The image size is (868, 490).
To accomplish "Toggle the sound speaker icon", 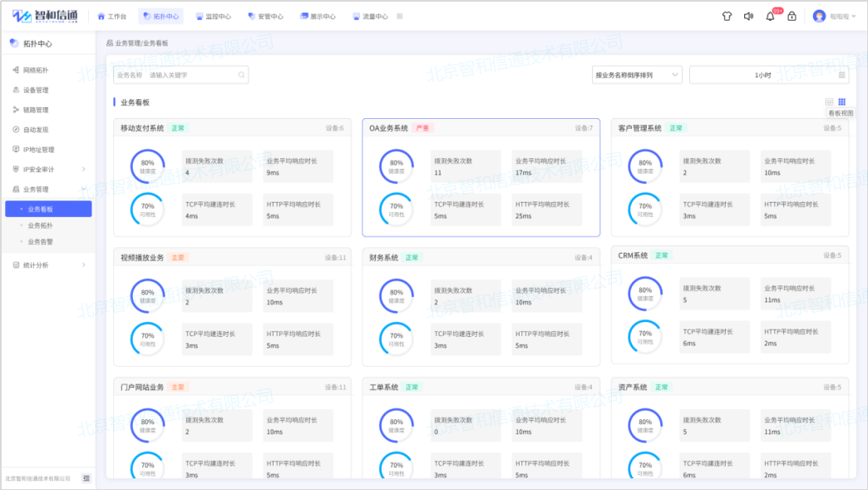I will tap(748, 16).
